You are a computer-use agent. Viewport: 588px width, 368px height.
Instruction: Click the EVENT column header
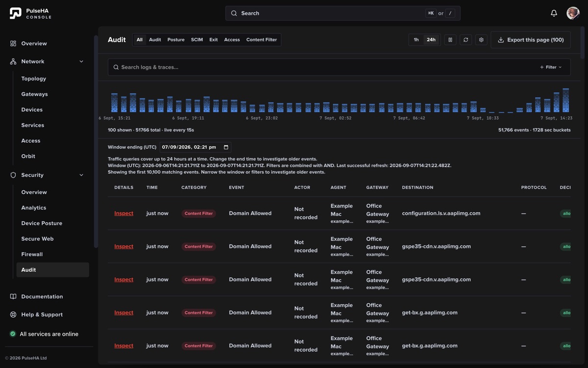[237, 187]
